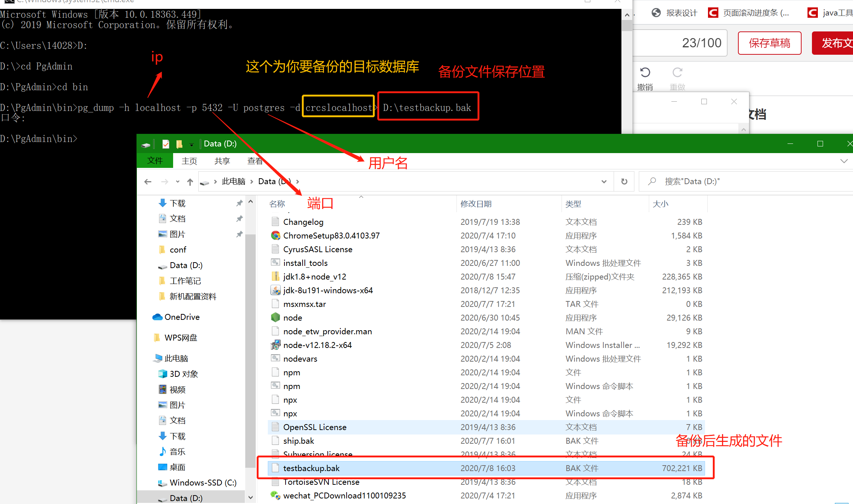The image size is (853, 504).
Task: Click the new folder icon in title bar
Action: (x=179, y=144)
